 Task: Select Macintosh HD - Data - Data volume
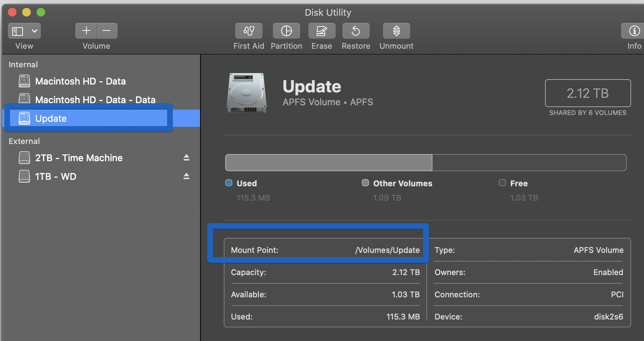tap(101, 99)
